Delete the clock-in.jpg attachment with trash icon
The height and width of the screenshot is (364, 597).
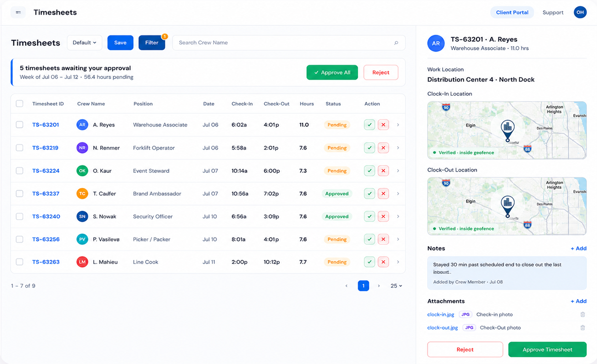583,314
